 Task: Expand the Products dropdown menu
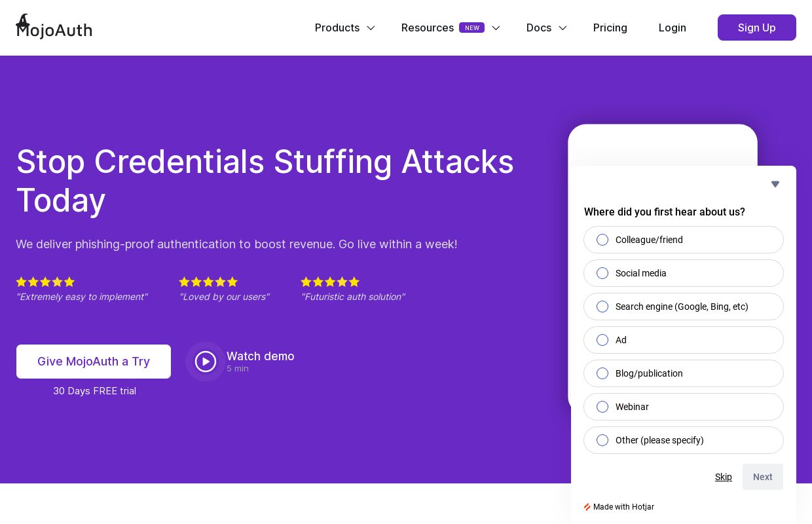pyautogui.click(x=345, y=28)
